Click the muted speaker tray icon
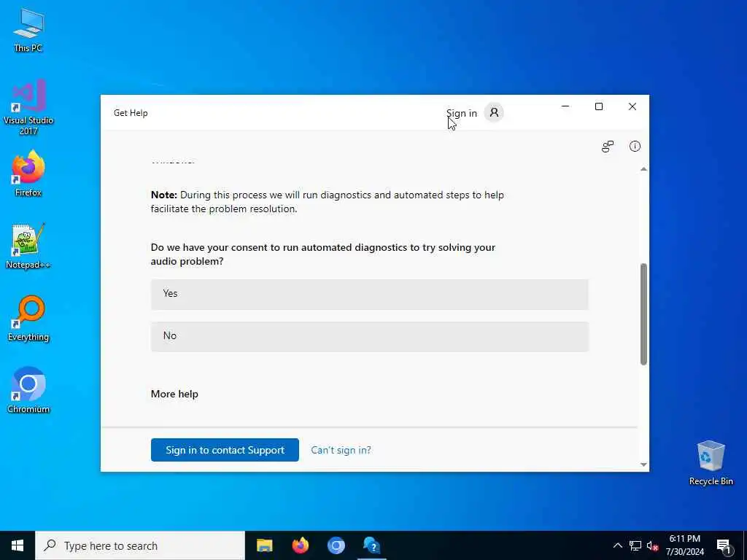The width and height of the screenshot is (747, 560). [653, 545]
